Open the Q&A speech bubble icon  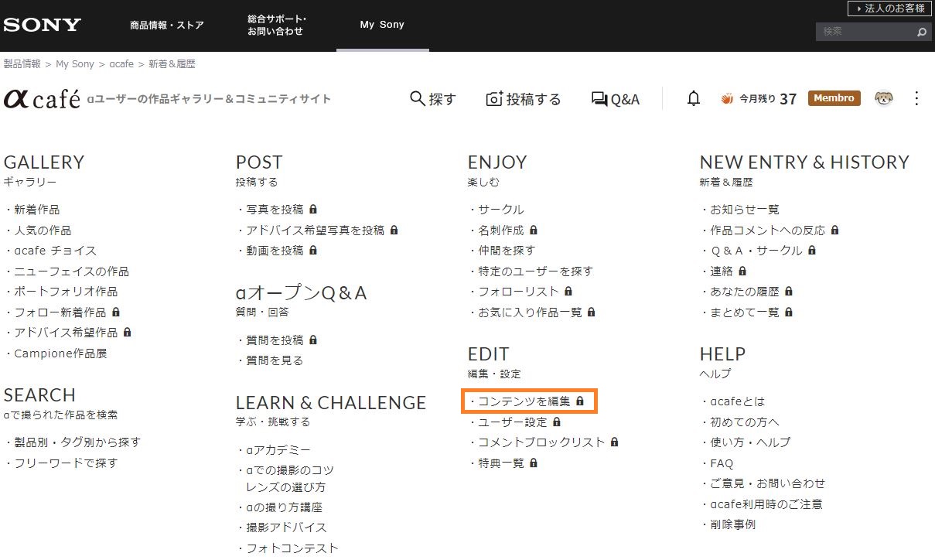[x=599, y=99]
